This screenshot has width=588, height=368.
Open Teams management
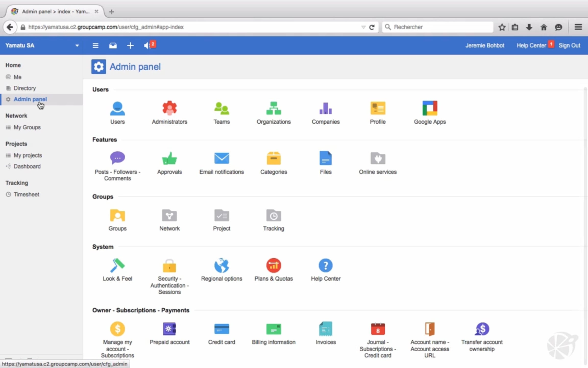pos(221,108)
